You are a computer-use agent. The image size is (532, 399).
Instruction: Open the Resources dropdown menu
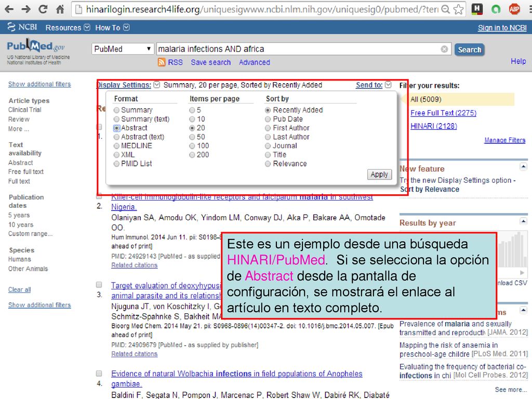(x=68, y=28)
